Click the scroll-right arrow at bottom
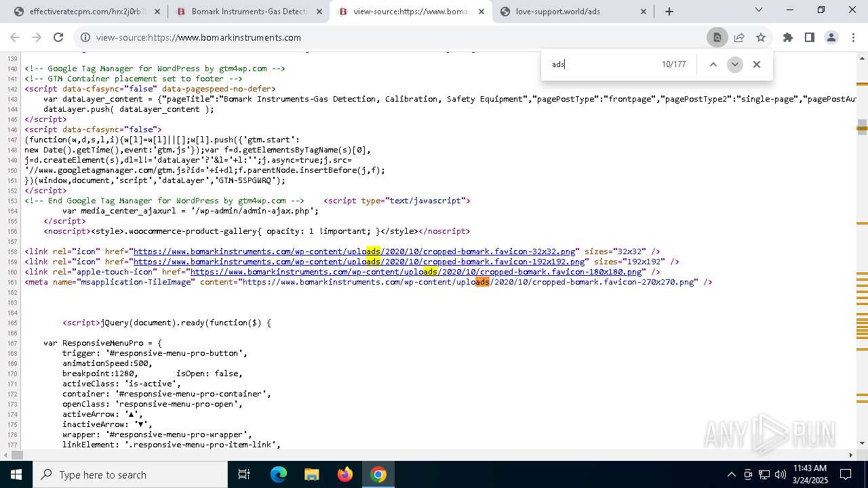Viewport: 868px width, 488px height. (851, 455)
